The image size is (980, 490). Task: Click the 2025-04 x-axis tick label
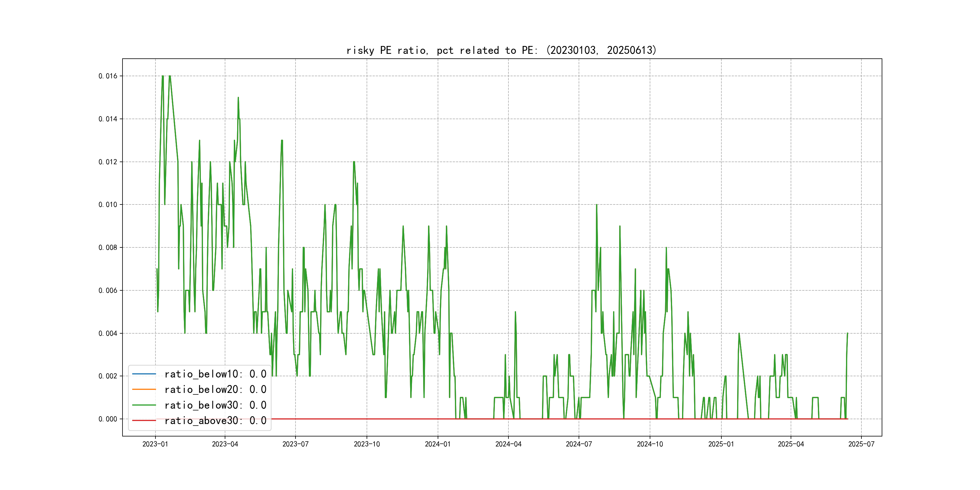pos(791,444)
